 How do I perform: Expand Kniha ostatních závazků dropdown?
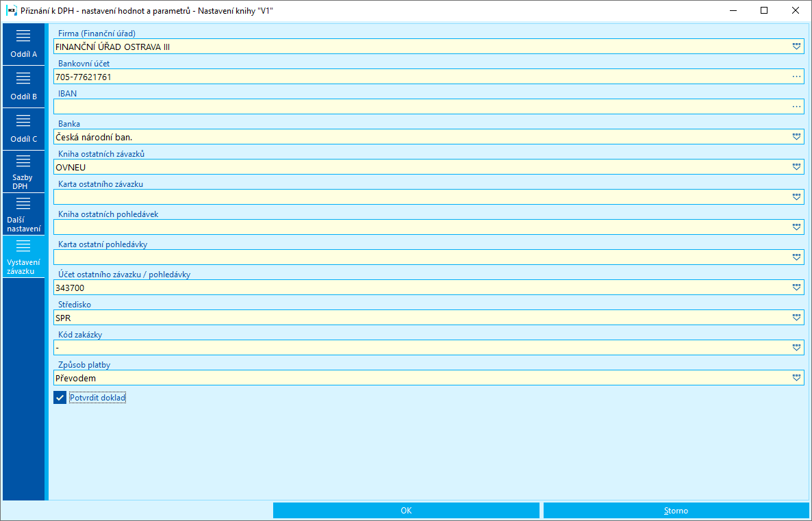(796, 167)
